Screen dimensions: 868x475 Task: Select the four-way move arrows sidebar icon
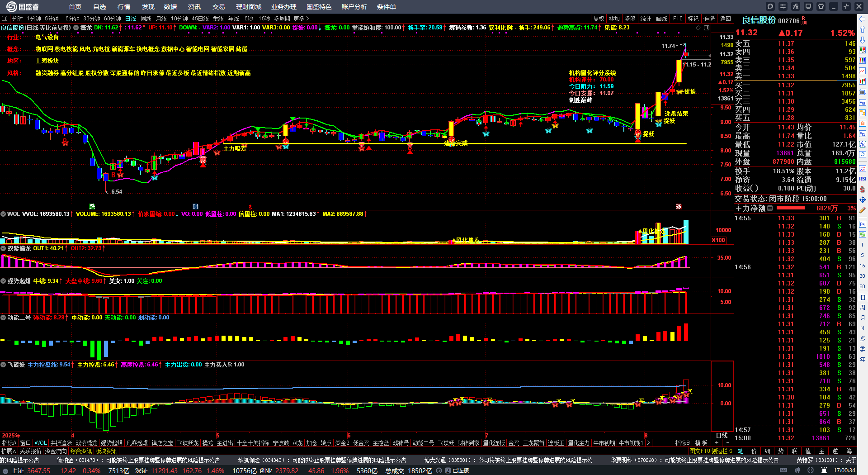pyautogui.click(x=863, y=199)
